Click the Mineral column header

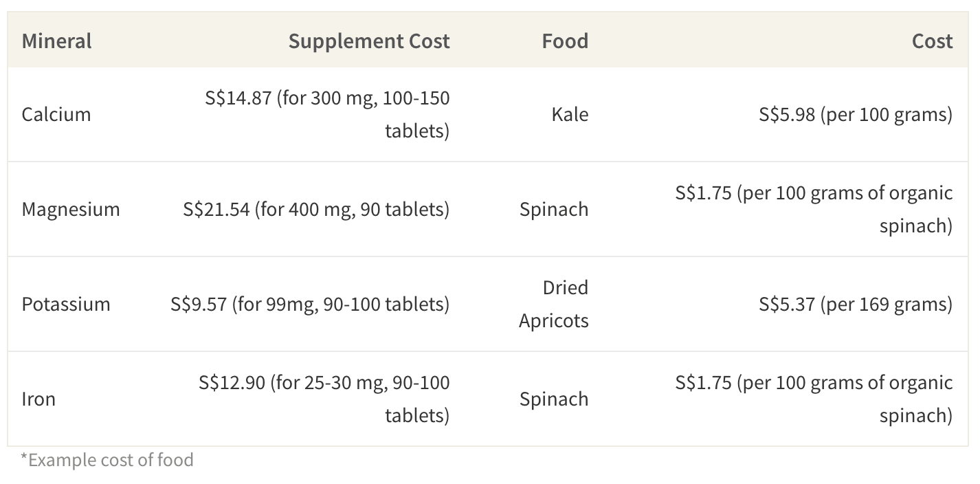pos(56,41)
